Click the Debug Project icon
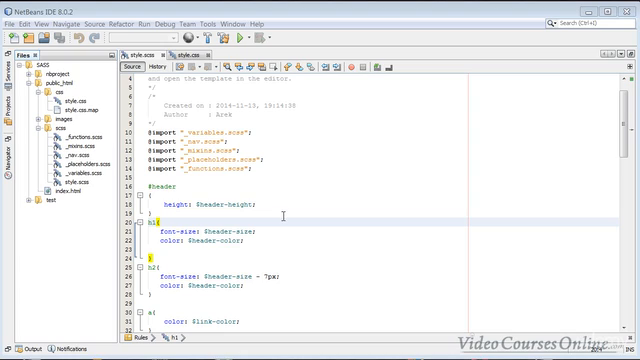 [260, 38]
